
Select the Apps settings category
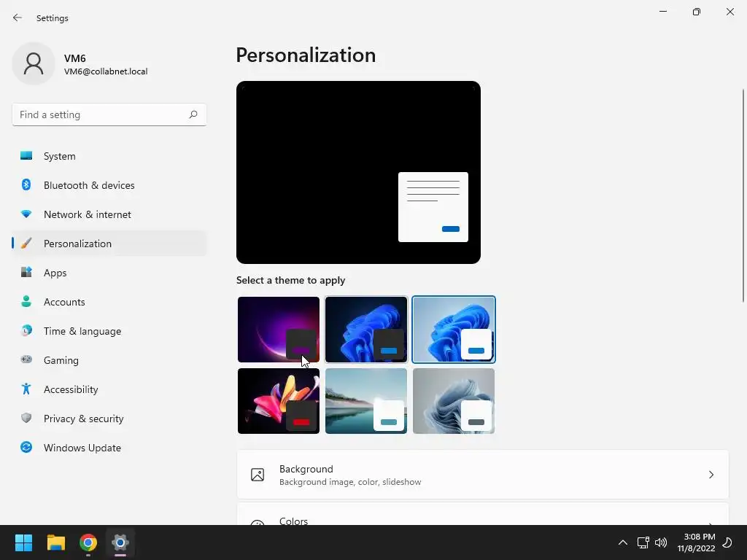point(109,273)
